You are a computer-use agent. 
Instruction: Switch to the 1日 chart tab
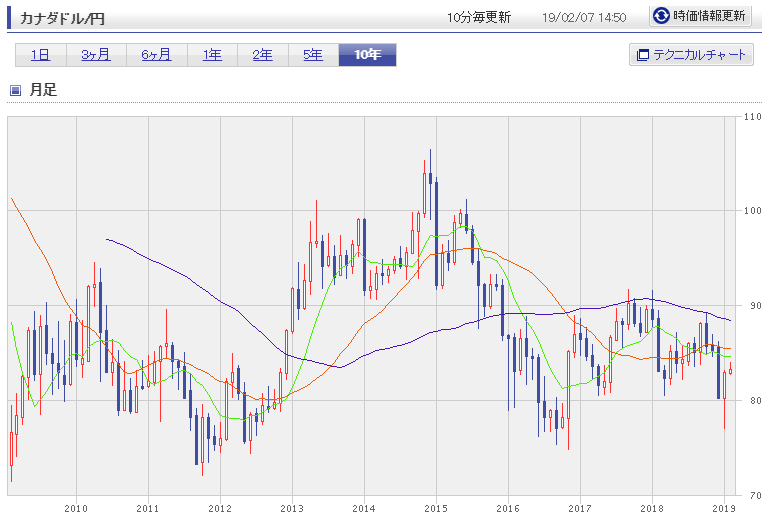(41, 55)
